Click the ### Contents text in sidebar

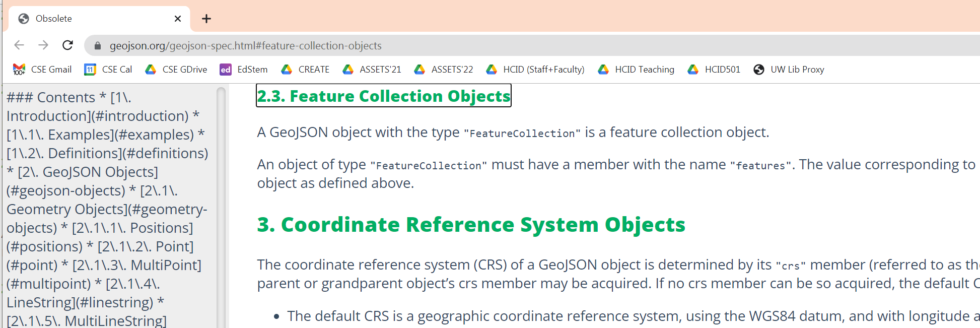[51, 97]
